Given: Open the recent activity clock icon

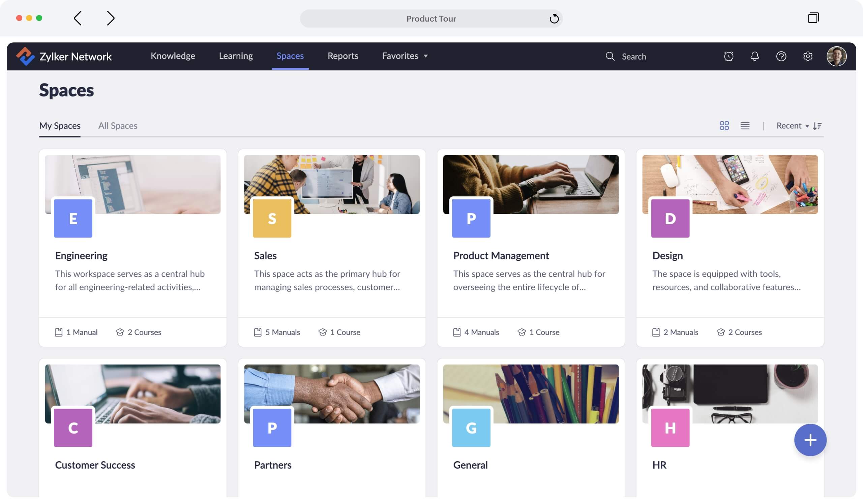Looking at the screenshot, I should tap(728, 57).
